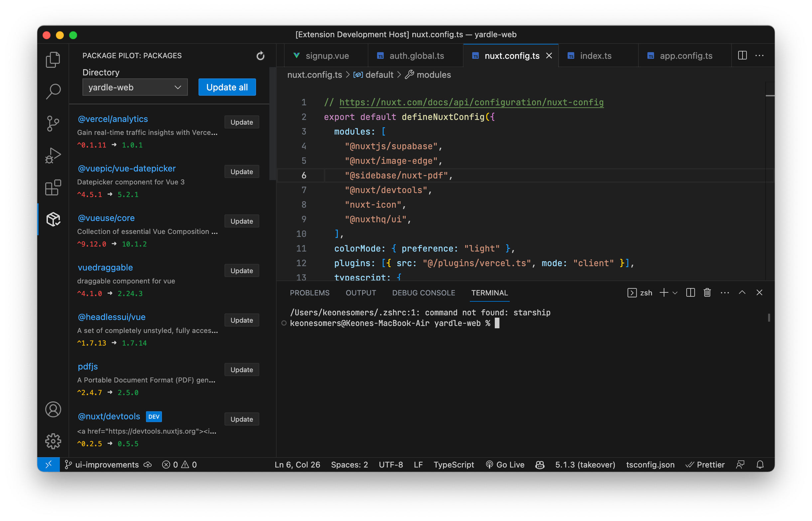Close the nuxt.config.ts tab
Viewport: 812px width, 521px height.
coord(549,55)
